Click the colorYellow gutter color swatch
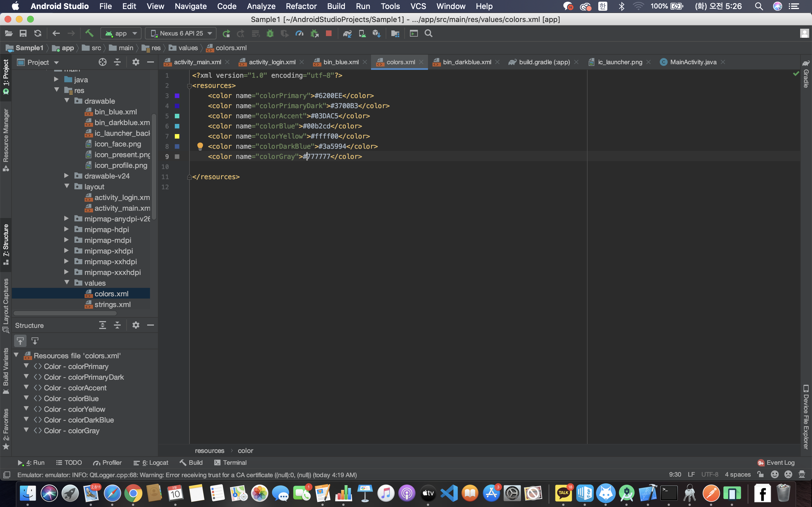This screenshot has height=507, width=812. pos(177,136)
